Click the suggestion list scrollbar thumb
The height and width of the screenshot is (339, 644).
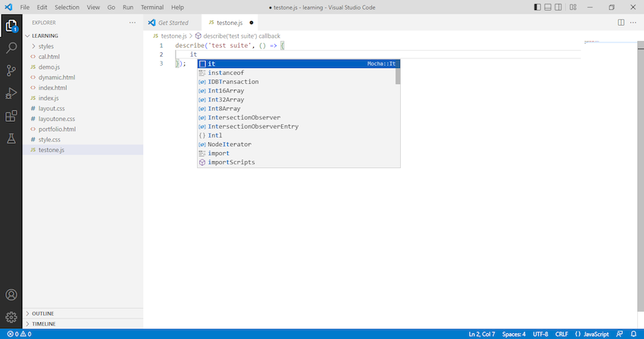coord(398,76)
